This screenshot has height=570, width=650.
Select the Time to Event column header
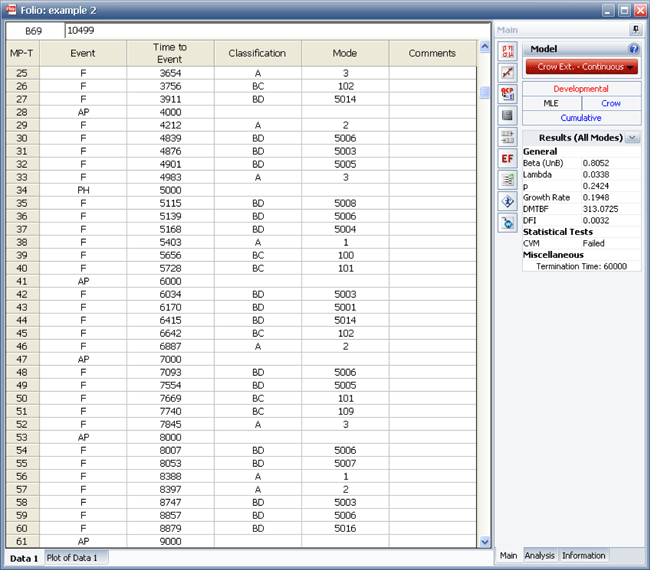pyautogui.click(x=170, y=53)
